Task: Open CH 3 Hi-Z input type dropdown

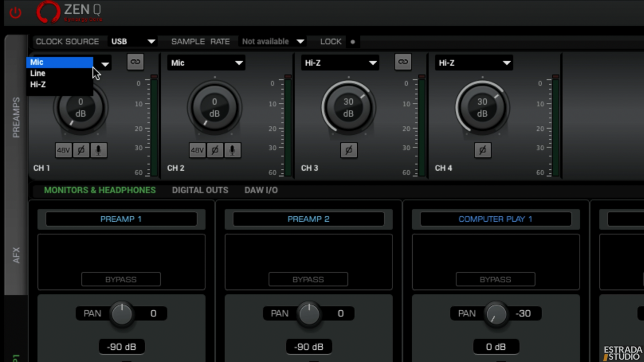Action: tap(340, 63)
